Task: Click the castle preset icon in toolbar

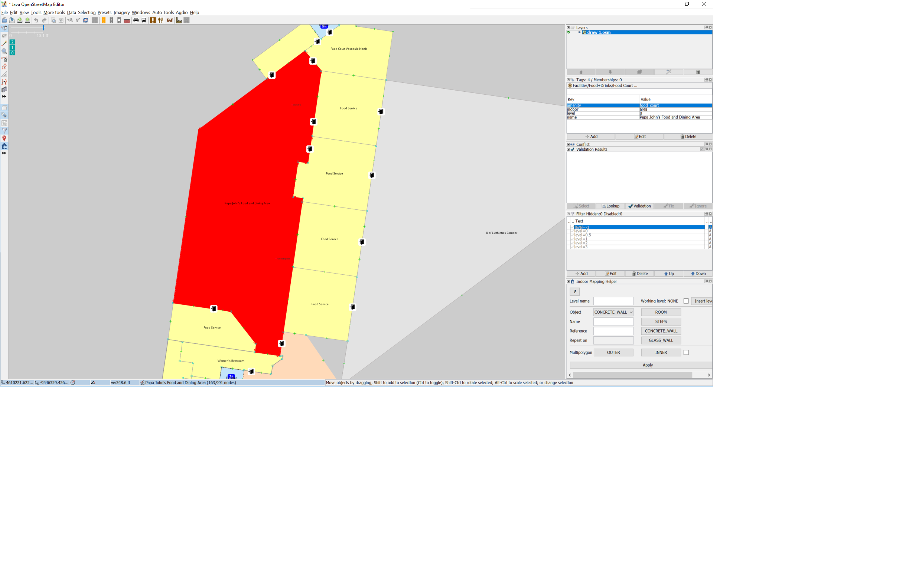Action: [170, 20]
